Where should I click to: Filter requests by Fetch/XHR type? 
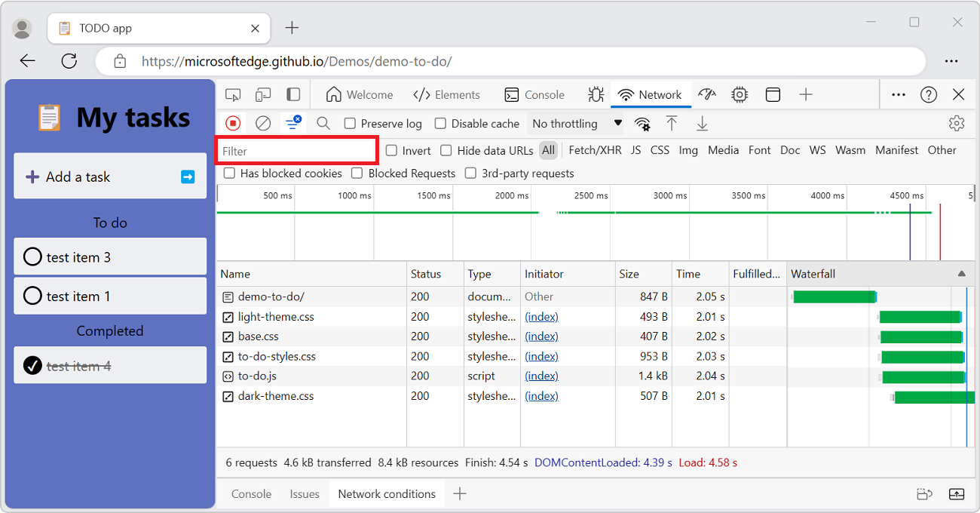595,150
